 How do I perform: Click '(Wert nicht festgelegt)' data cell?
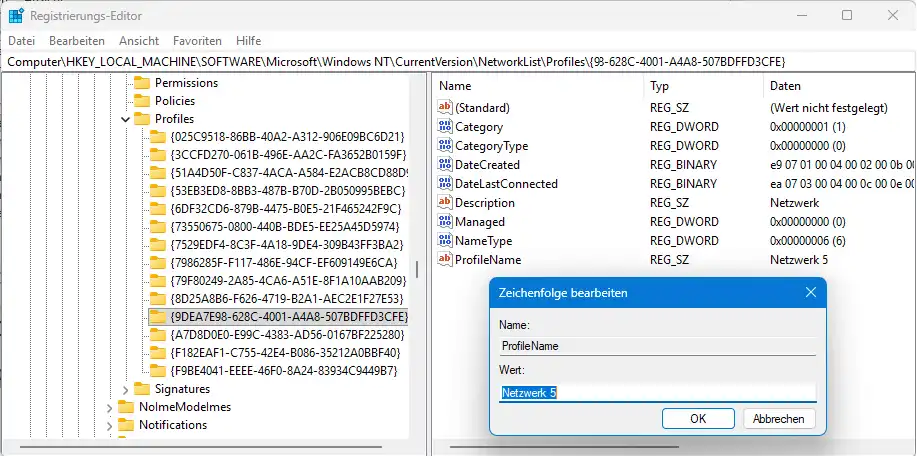coord(829,108)
